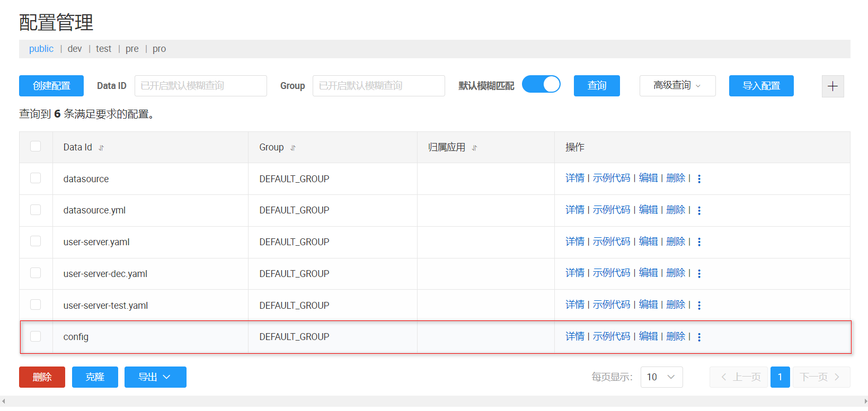Check the user-server-test.yaml row checkbox
This screenshot has height=411, width=868.
click(x=36, y=305)
